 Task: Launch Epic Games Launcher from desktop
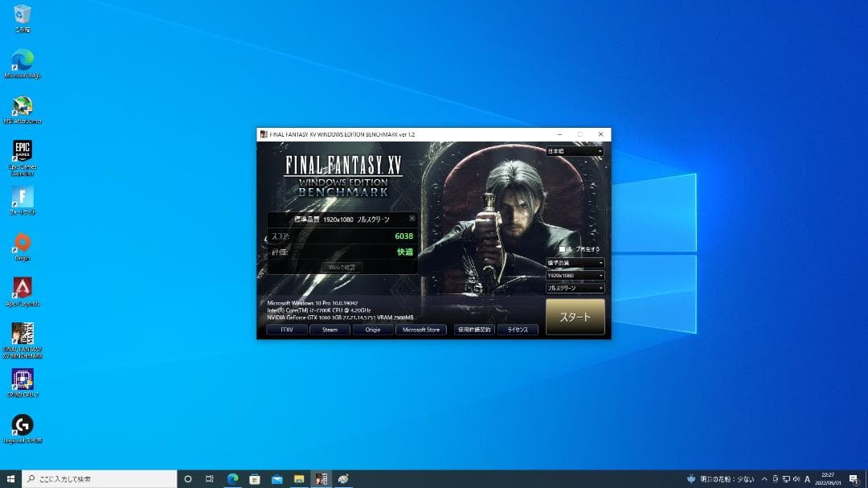click(x=23, y=154)
